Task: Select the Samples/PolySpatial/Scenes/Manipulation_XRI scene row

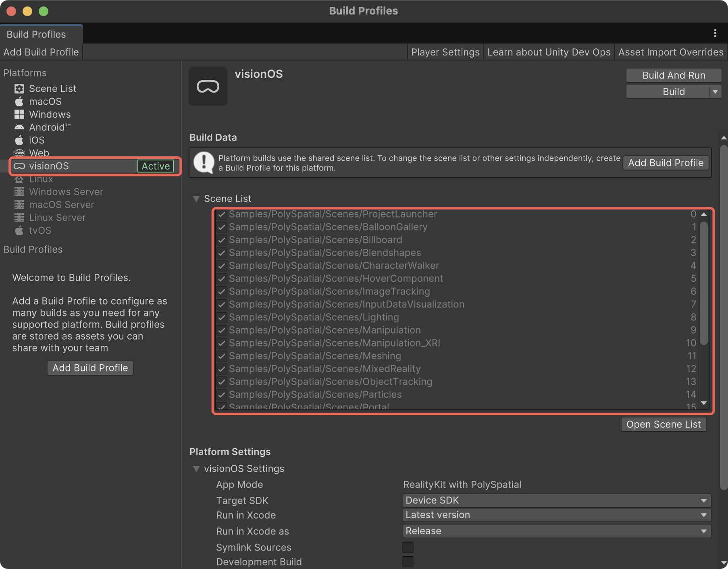Action: tap(457, 343)
